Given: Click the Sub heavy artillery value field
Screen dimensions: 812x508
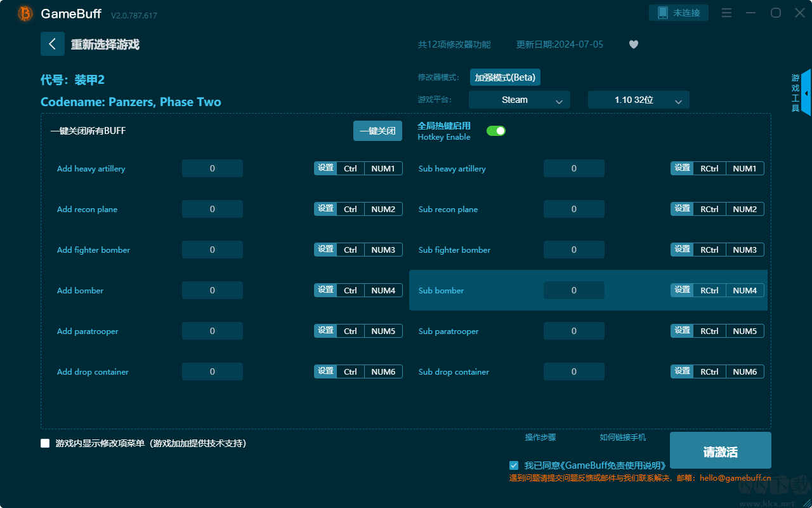Looking at the screenshot, I should tap(574, 168).
